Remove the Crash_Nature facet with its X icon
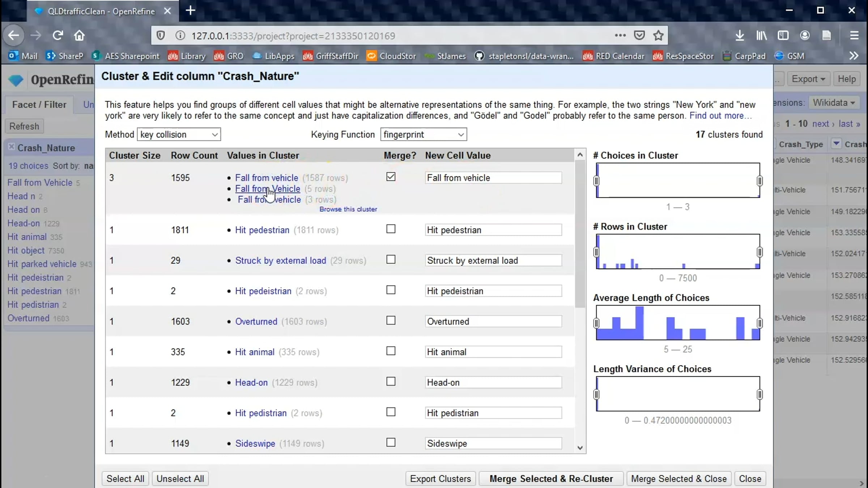 point(11,147)
